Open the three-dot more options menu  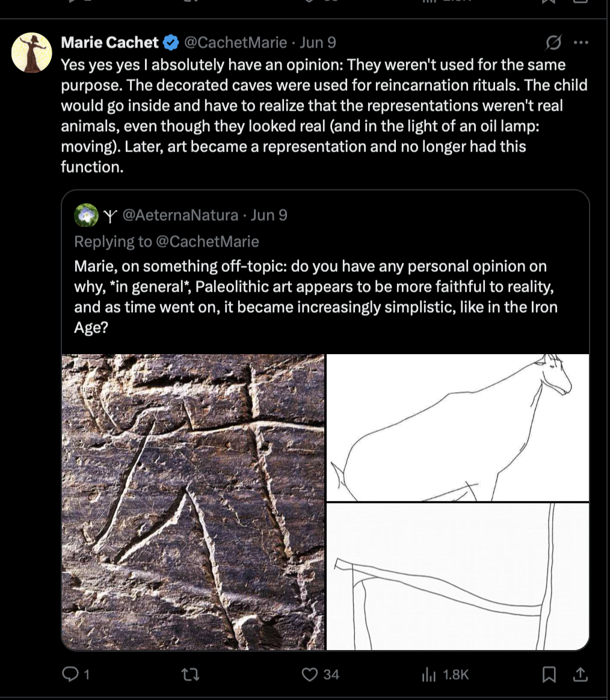click(x=581, y=43)
